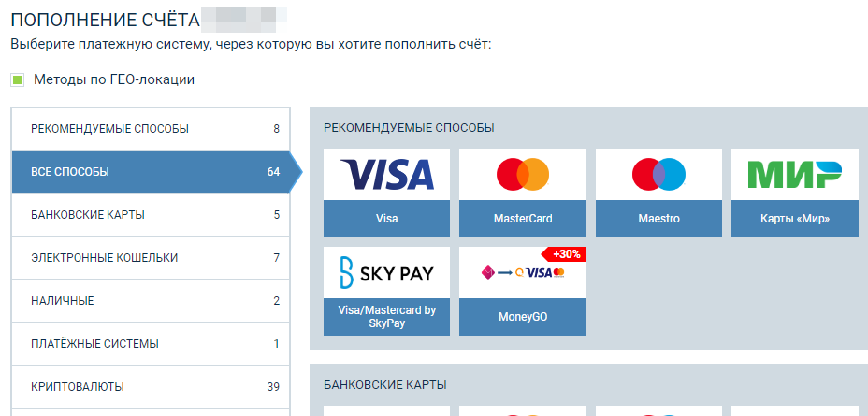
Task: Click the Visa logo icon
Action: [x=386, y=174]
